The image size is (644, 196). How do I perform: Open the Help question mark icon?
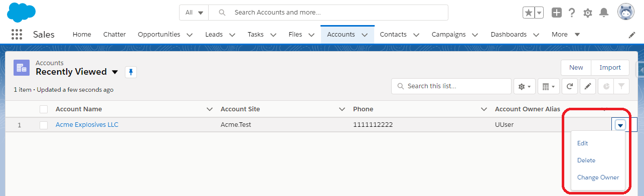coord(572,13)
